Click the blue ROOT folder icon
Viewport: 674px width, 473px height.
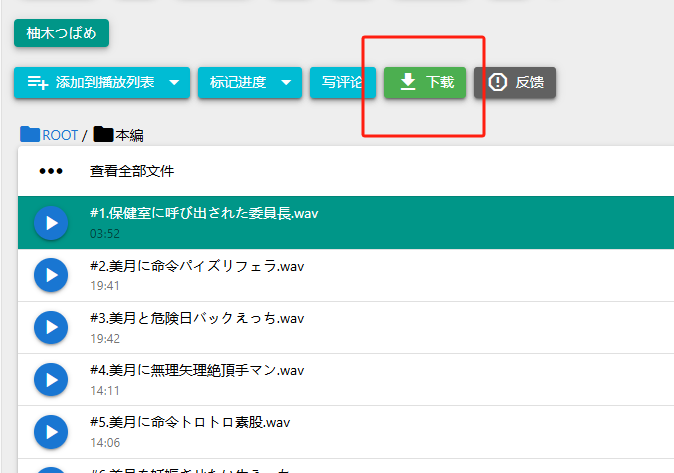(x=30, y=134)
